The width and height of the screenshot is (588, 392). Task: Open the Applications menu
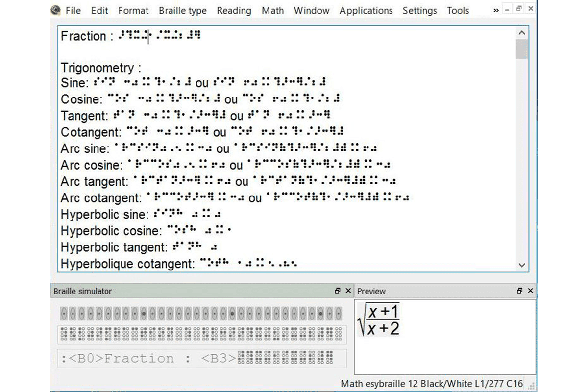[366, 10]
